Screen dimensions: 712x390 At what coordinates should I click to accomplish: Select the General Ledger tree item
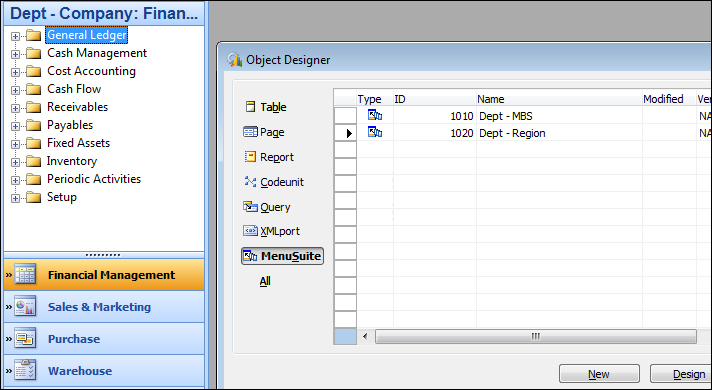(87, 35)
